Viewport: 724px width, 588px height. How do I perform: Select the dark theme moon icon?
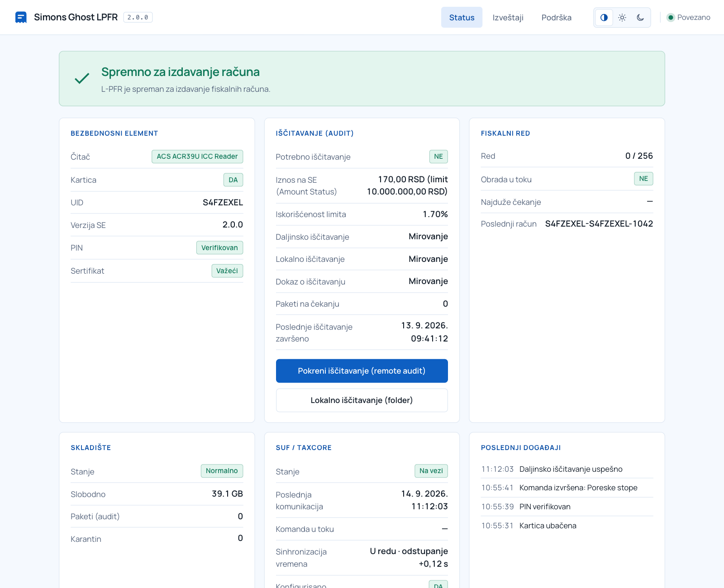tap(640, 18)
